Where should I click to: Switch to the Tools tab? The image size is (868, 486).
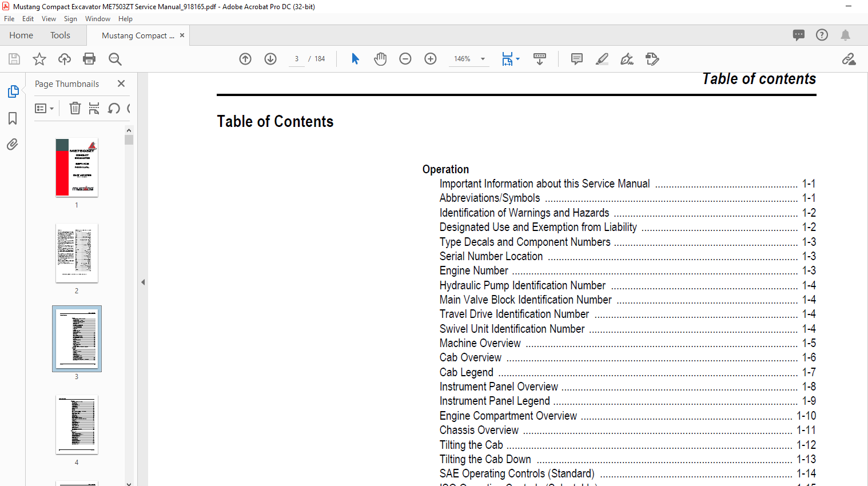60,35
